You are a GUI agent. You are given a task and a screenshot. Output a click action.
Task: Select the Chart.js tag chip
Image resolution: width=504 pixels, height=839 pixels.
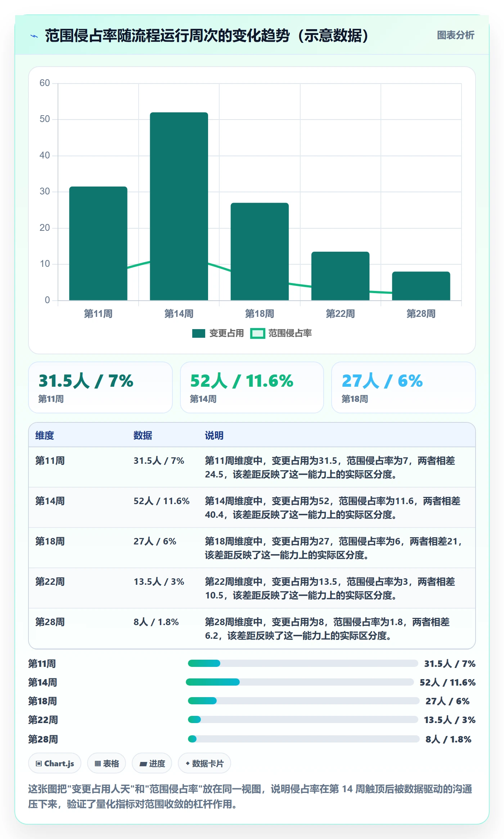[55, 763]
